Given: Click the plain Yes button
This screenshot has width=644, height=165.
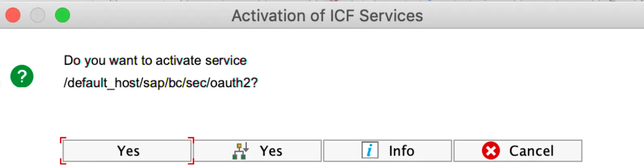Looking at the screenshot, I should [x=127, y=151].
